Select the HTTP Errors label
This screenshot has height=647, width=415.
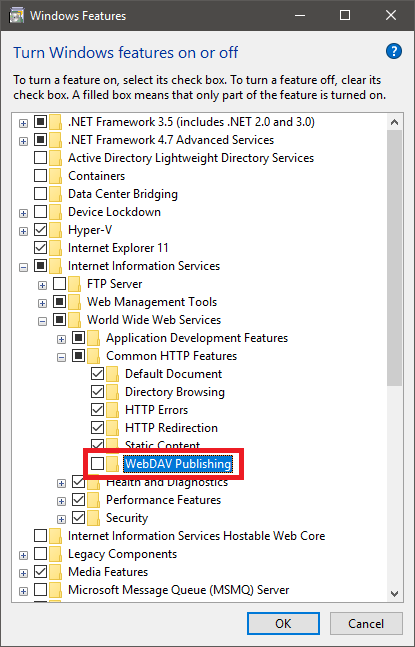click(156, 410)
